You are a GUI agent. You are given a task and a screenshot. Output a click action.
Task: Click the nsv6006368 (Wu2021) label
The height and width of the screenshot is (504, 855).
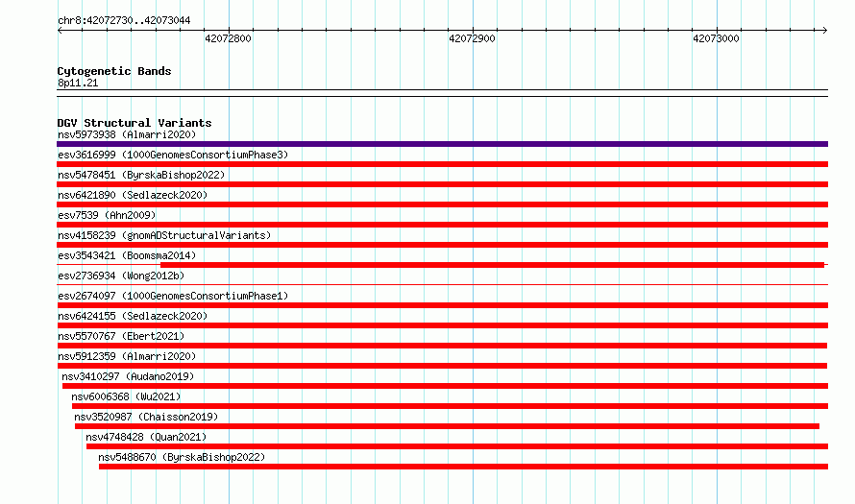click(126, 396)
